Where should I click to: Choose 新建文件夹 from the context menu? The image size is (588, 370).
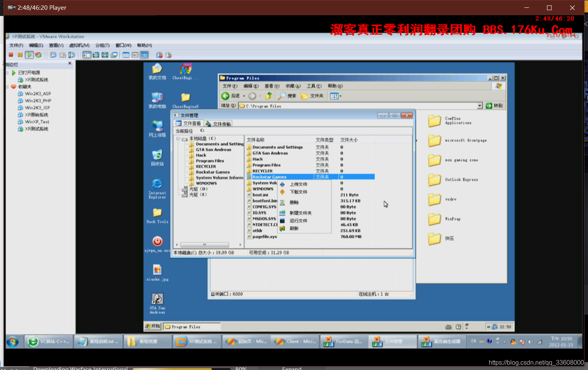coord(300,213)
